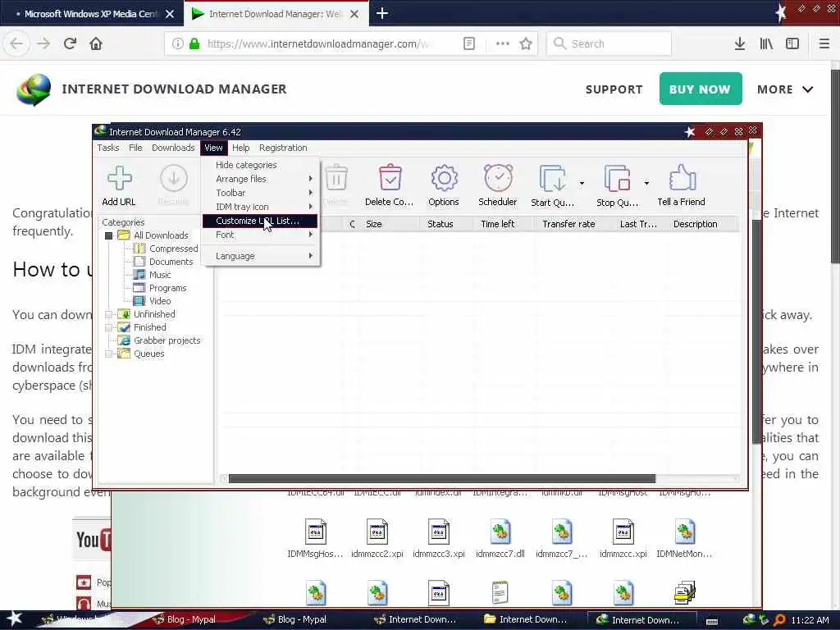Viewport: 840px width, 630px height.
Task: Select Hide categories menu entry
Action: click(x=260, y=165)
